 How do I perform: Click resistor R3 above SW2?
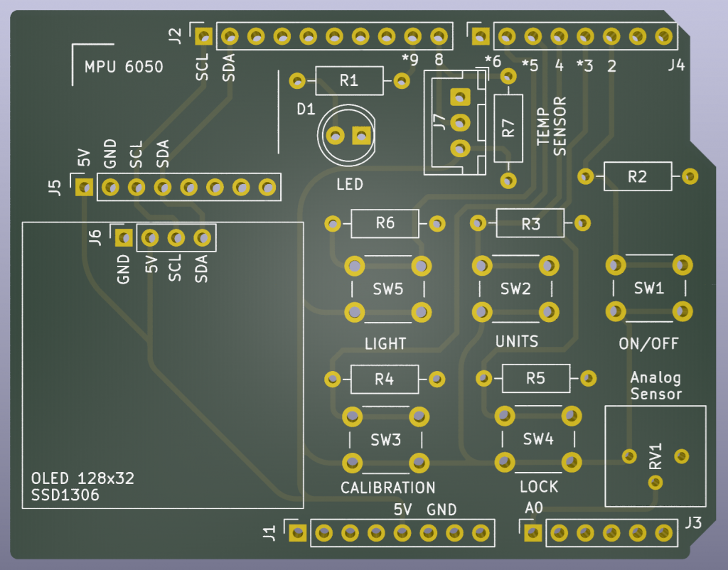[x=530, y=224]
